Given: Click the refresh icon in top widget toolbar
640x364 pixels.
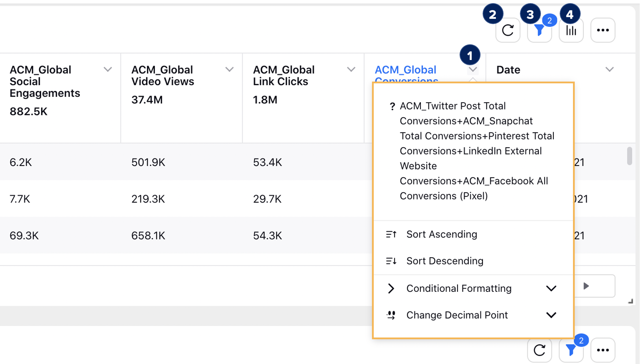Looking at the screenshot, I should point(508,30).
